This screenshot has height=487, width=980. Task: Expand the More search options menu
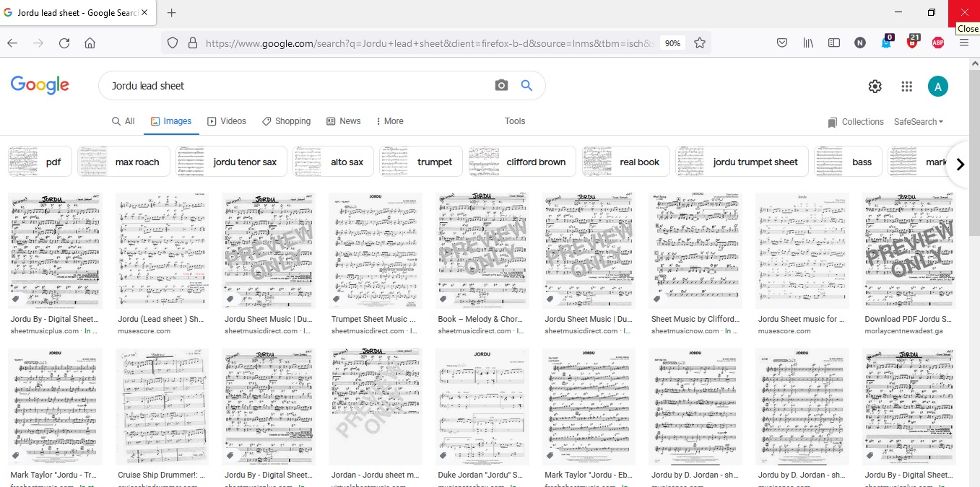[x=390, y=121]
